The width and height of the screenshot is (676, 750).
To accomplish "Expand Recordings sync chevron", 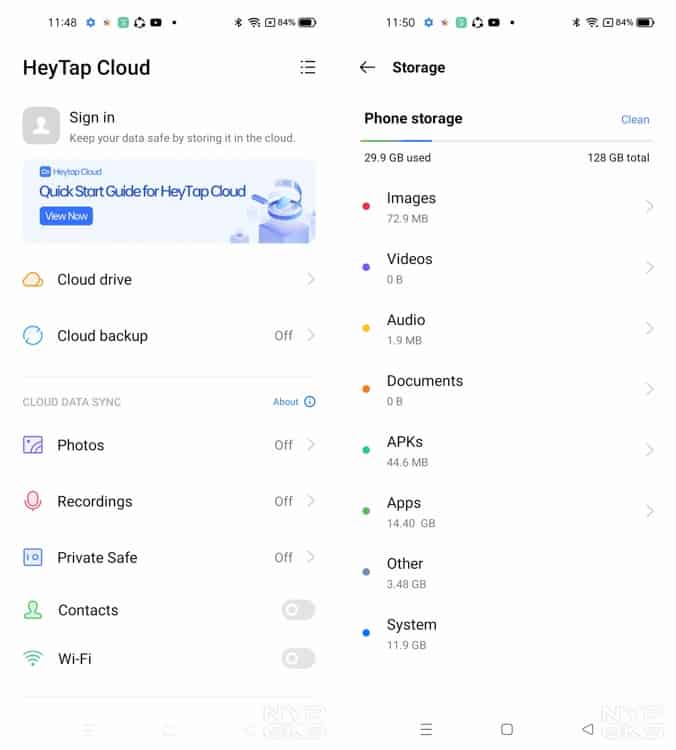I will pyautogui.click(x=311, y=501).
